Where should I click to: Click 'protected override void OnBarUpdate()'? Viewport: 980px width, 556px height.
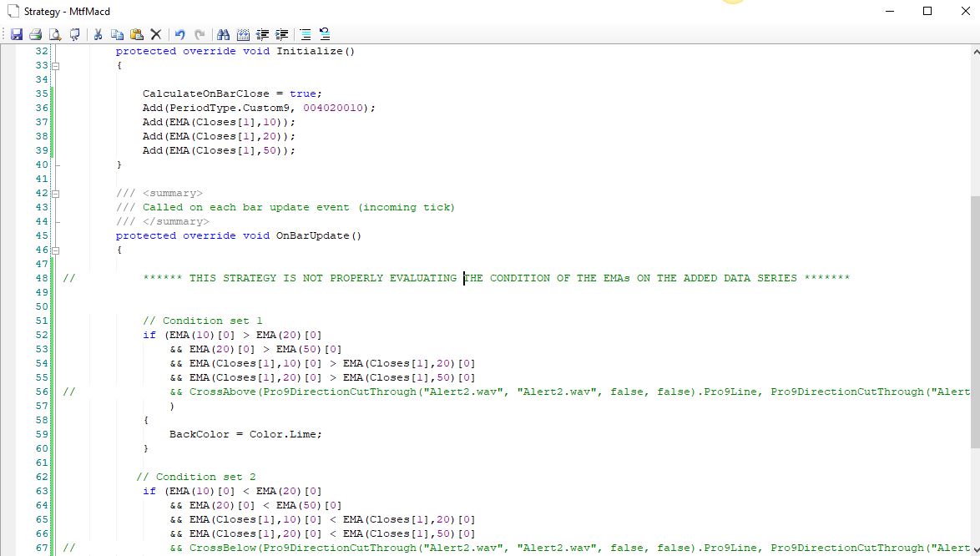pos(239,235)
